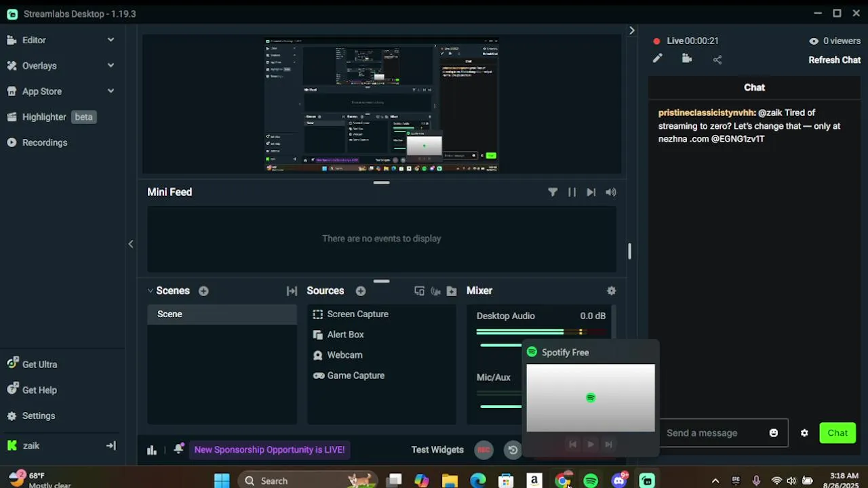Mute Mini Feed alert sounds
Viewport: 868px width, 488px height.
[x=611, y=192]
